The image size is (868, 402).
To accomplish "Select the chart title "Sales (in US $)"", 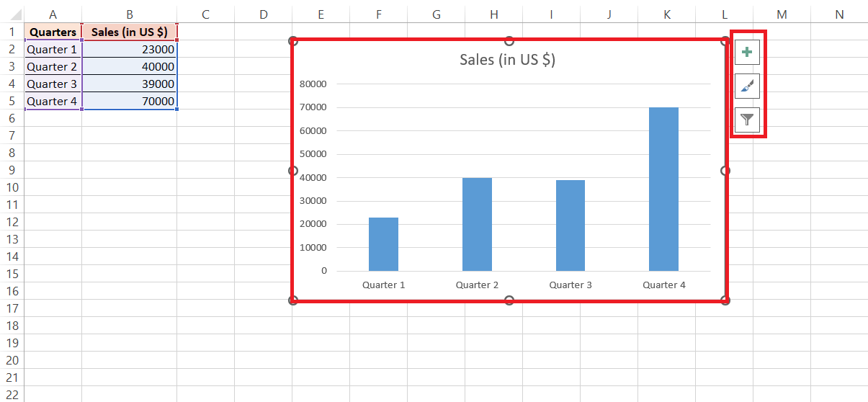I will pyautogui.click(x=507, y=59).
